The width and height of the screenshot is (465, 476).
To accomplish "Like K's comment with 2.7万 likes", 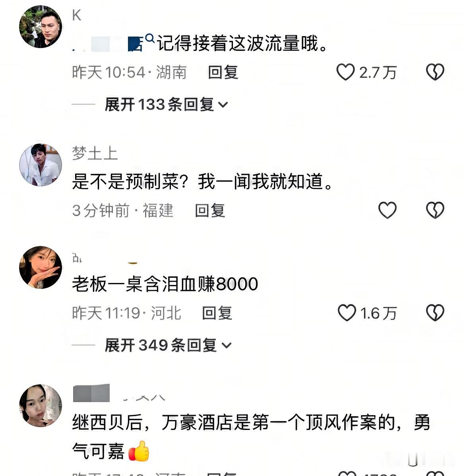I will [345, 72].
